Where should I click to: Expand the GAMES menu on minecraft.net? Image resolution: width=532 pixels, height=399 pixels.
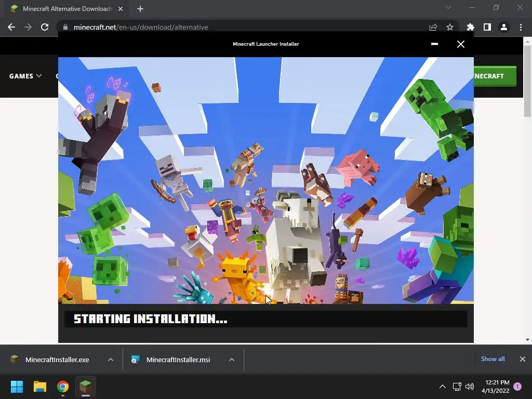click(x=25, y=76)
